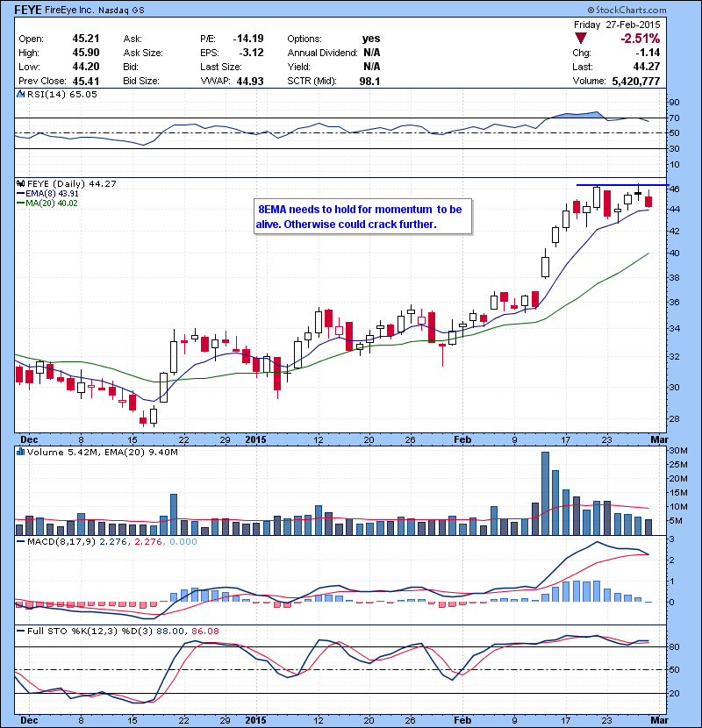Click the Low value 44.20
Image resolution: width=702 pixels, height=728 pixels.
(86, 67)
